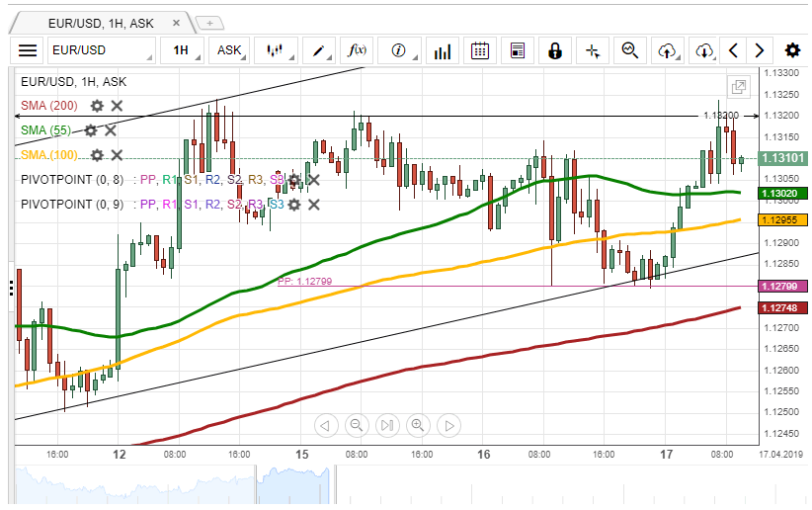
Task: Click the magnifier zoom tool in toolbar
Action: tap(629, 50)
